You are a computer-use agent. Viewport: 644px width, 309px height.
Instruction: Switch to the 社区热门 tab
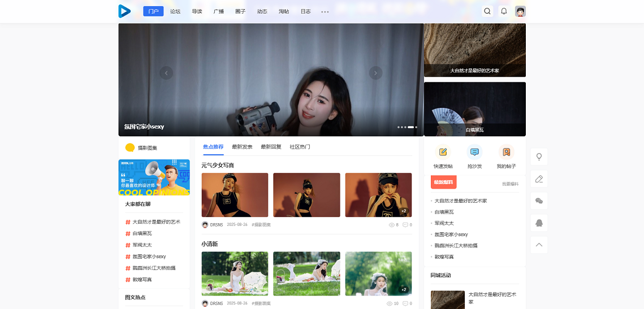[x=300, y=147]
